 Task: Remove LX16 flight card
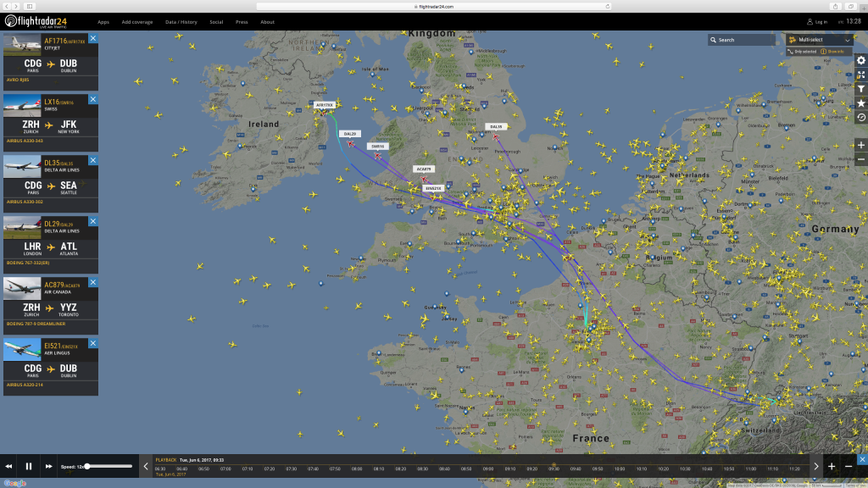(x=93, y=99)
